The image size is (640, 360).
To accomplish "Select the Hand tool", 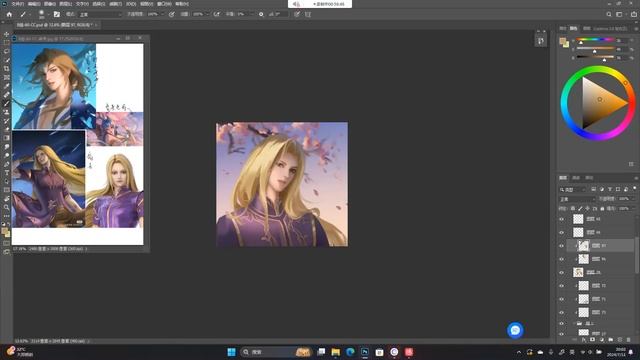I will point(6,199).
